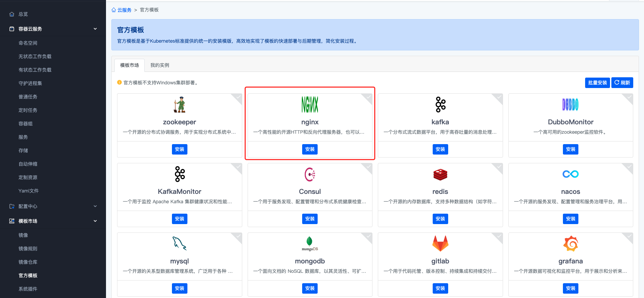Click the DubboMonitor logo icon

[570, 104]
